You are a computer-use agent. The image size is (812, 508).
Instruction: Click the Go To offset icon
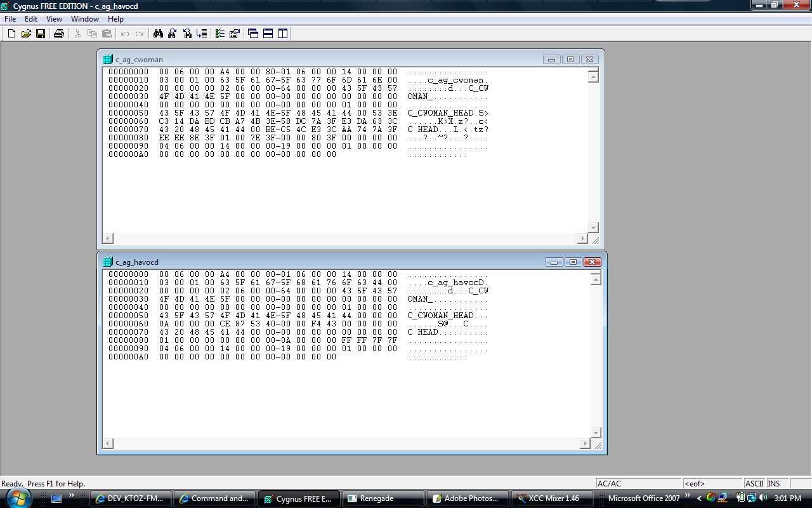click(x=202, y=34)
